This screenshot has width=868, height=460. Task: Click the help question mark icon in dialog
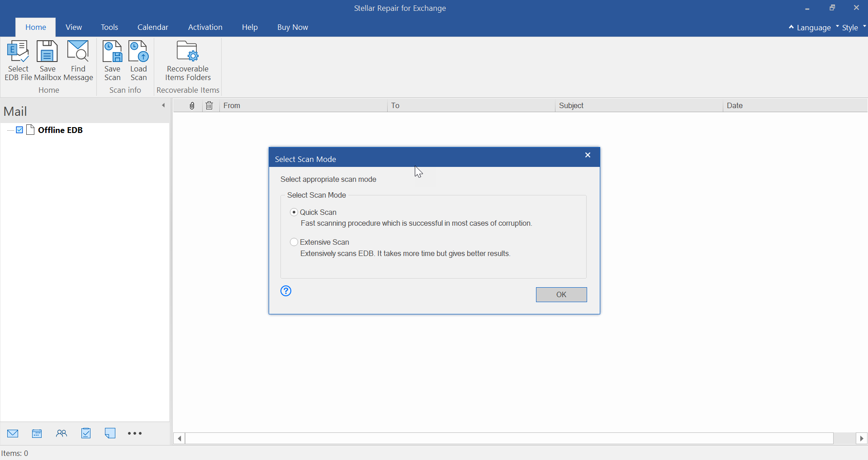(x=286, y=291)
